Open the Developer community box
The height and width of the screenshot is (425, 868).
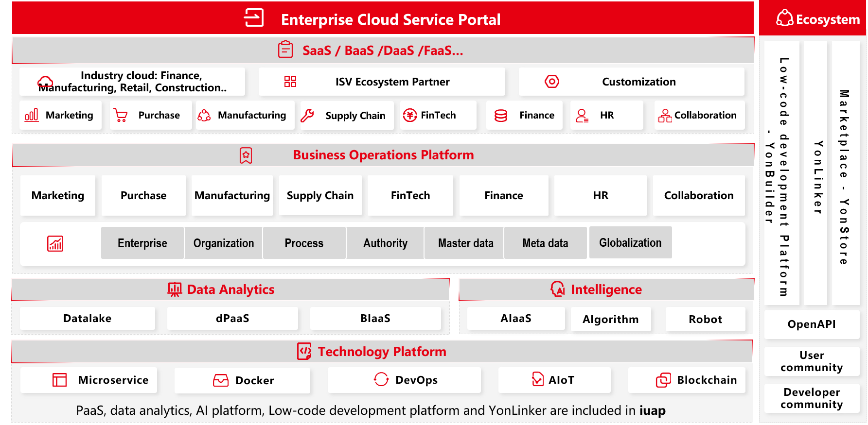(812, 398)
